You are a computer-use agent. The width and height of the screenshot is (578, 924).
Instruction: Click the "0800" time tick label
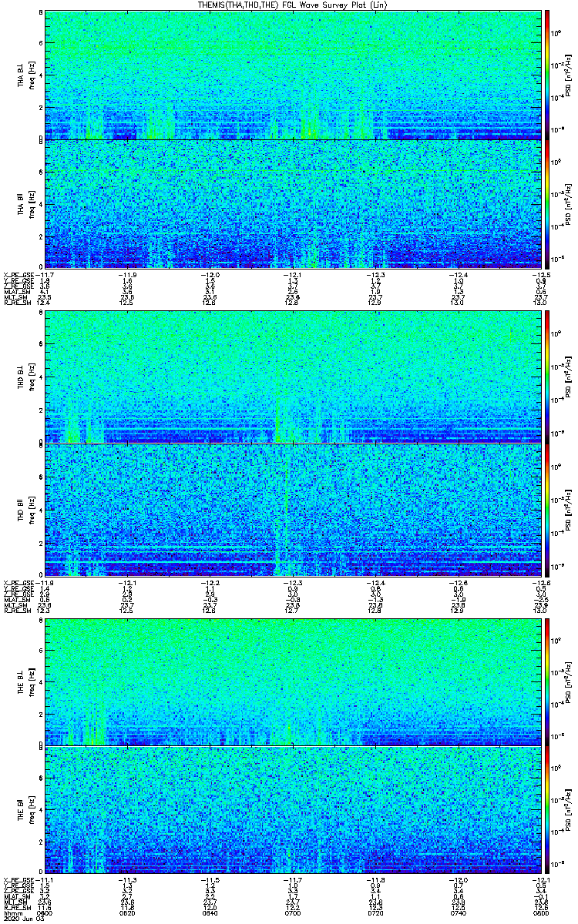click(540, 912)
